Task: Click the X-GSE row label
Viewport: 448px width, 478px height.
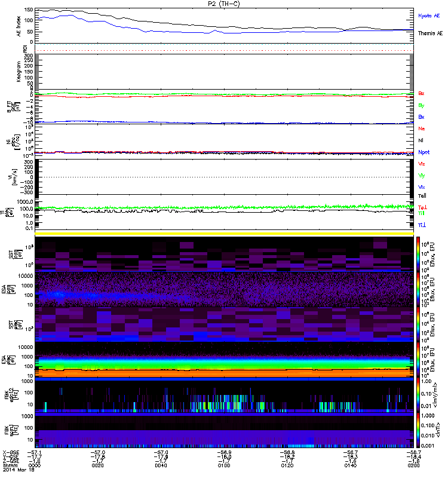Action: (11, 453)
